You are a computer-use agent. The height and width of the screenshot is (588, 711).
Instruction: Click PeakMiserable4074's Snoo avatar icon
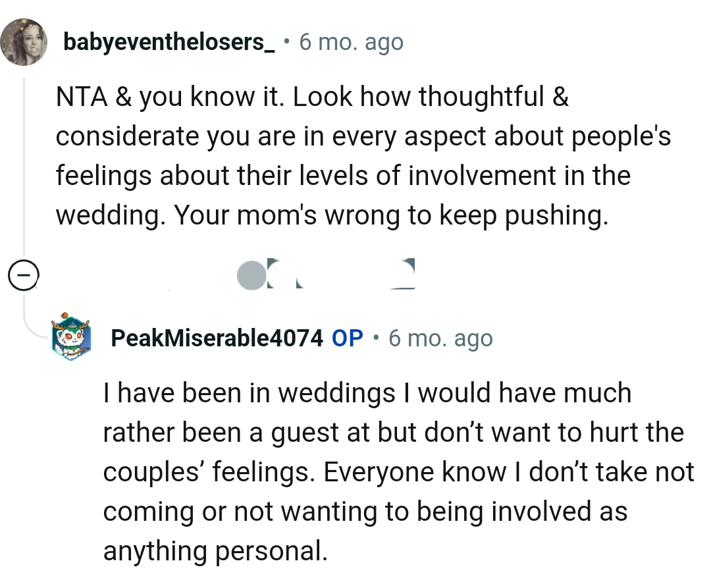tap(71, 338)
